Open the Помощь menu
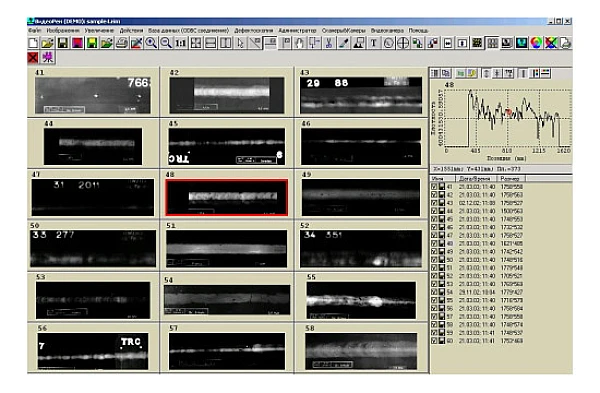Image resolution: width=600 pixels, height=393 pixels. point(419,30)
